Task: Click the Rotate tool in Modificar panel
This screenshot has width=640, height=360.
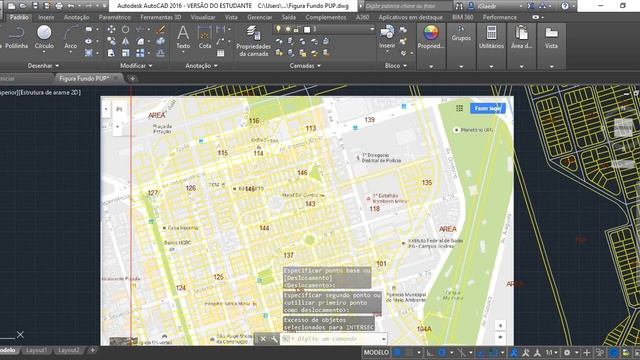Action: click(x=125, y=29)
